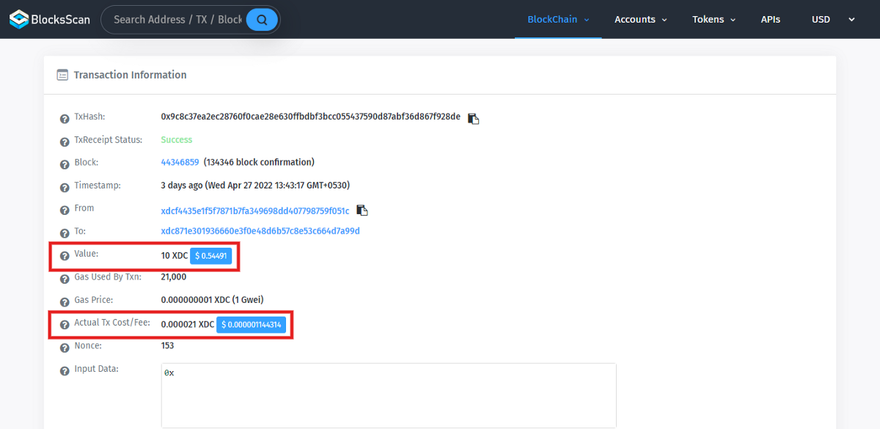This screenshot has width=880, height=429.
Task: Open the APIs menu item
Action: click(x=770, y=19)
